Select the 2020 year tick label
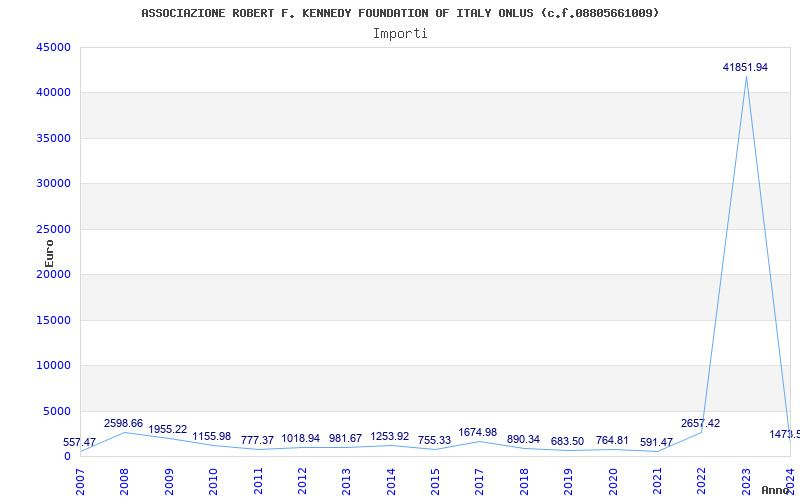This screenshot has width=800, height=500. [613, 482]
